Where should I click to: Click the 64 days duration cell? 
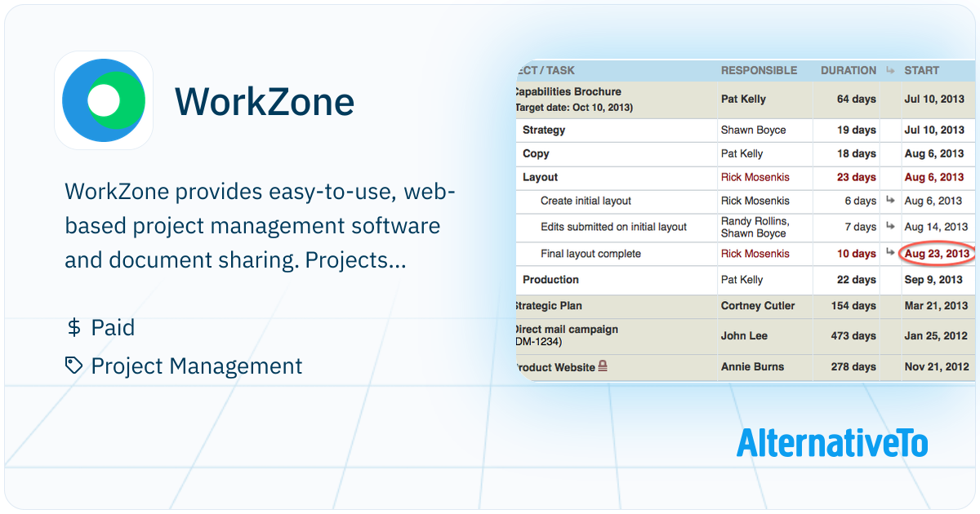[856, 100]
